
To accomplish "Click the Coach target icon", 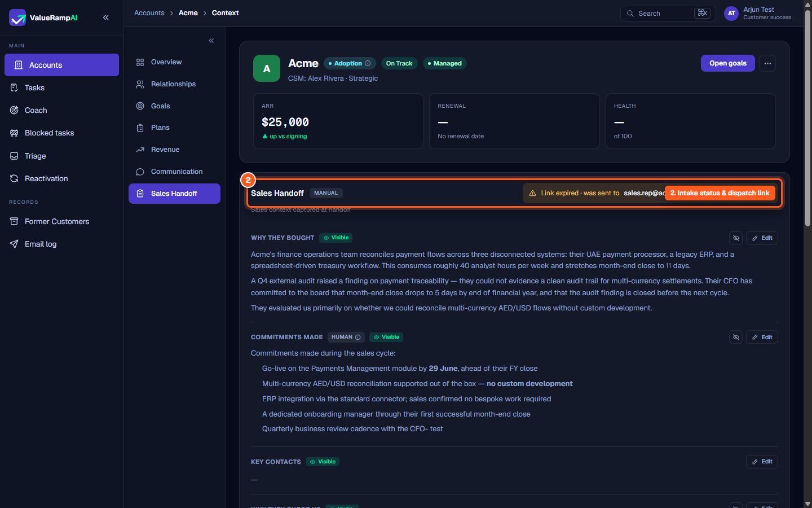I will click(14, 110).
